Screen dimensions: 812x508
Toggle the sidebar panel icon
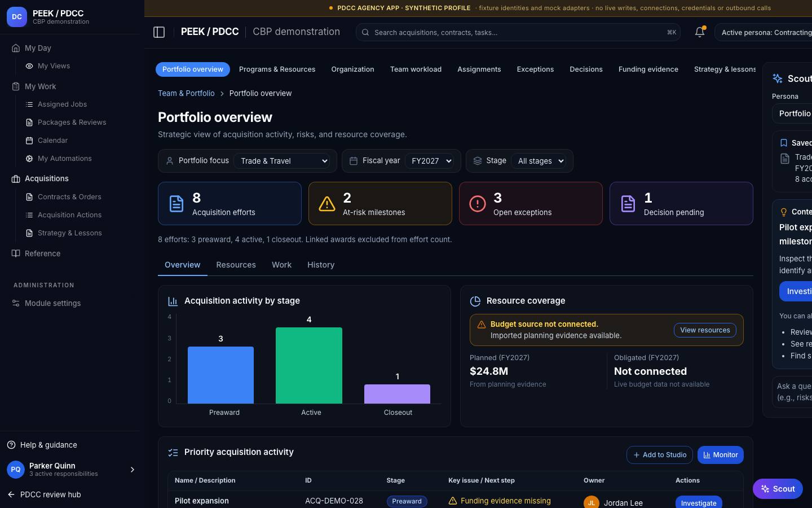pos(159,32)
